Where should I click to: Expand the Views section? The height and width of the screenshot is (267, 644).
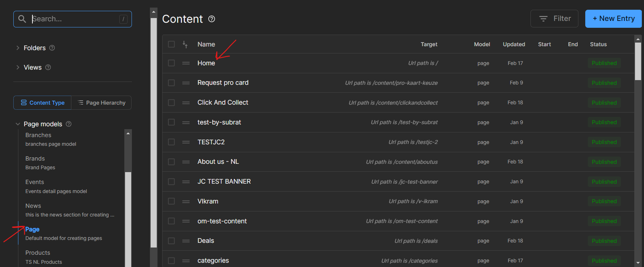18,67
